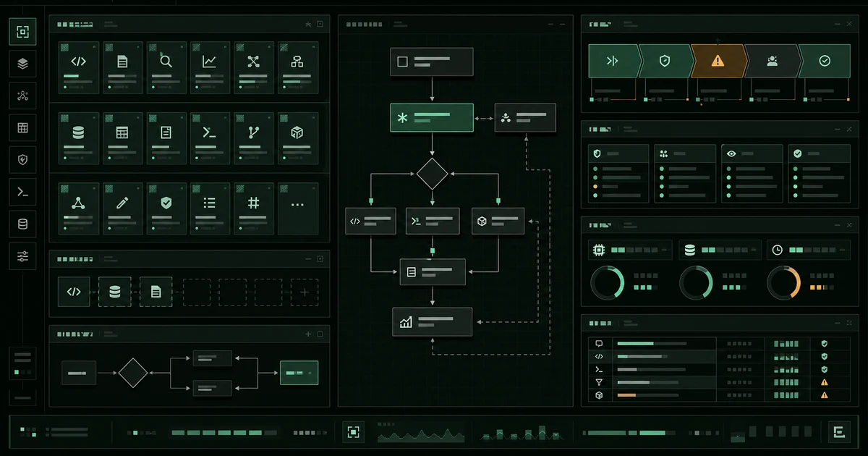
Task: Select the people group node in center flowchart
Action: [x=525, y=117]
